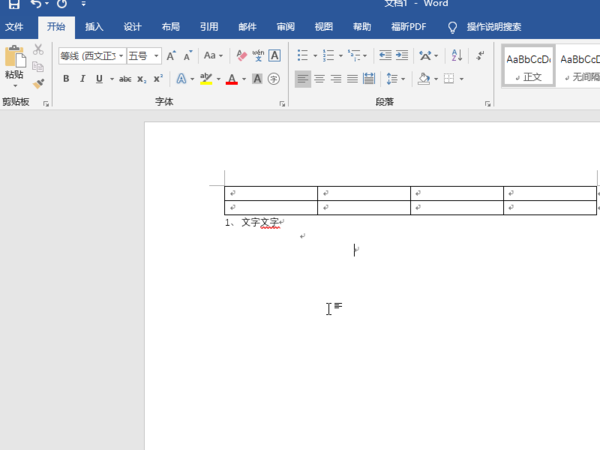Apply text effects glowing A

coord(181,79)
